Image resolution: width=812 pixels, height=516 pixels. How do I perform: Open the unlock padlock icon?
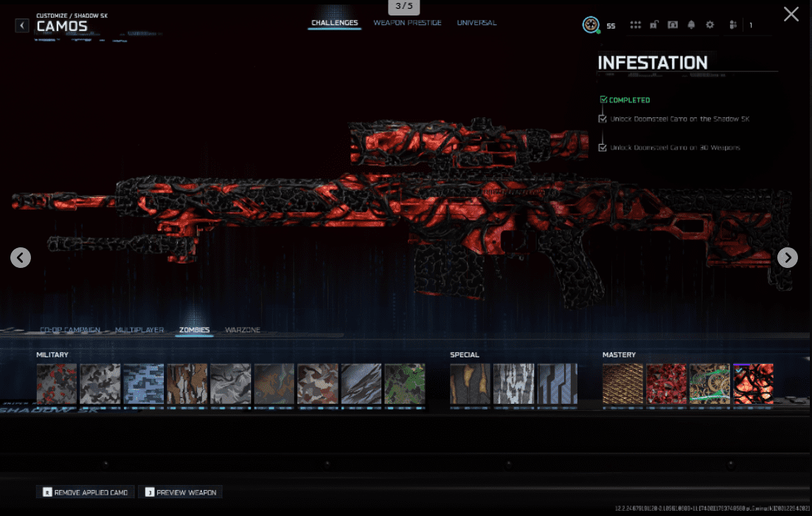[654, 24]
